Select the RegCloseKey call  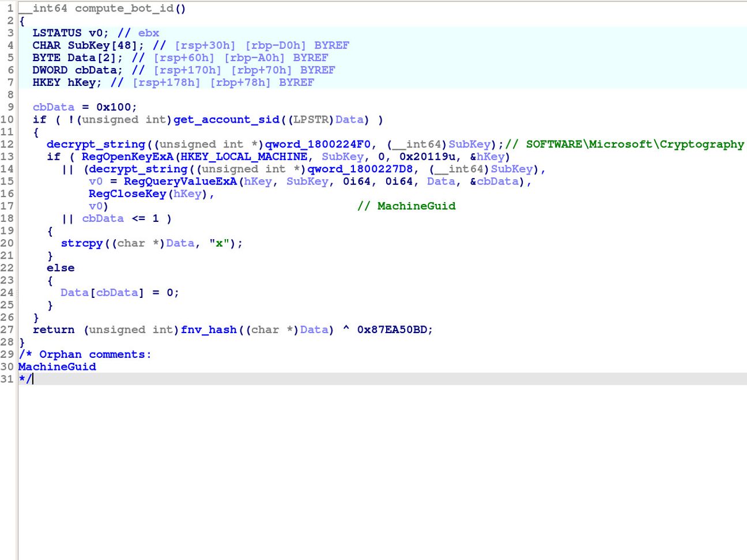point(127,194)
